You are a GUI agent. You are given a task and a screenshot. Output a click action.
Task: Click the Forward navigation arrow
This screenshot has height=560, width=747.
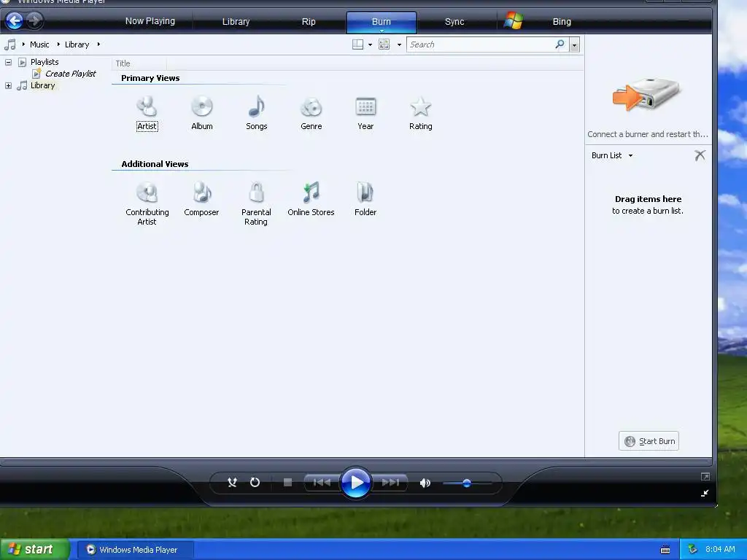(34, 20)
